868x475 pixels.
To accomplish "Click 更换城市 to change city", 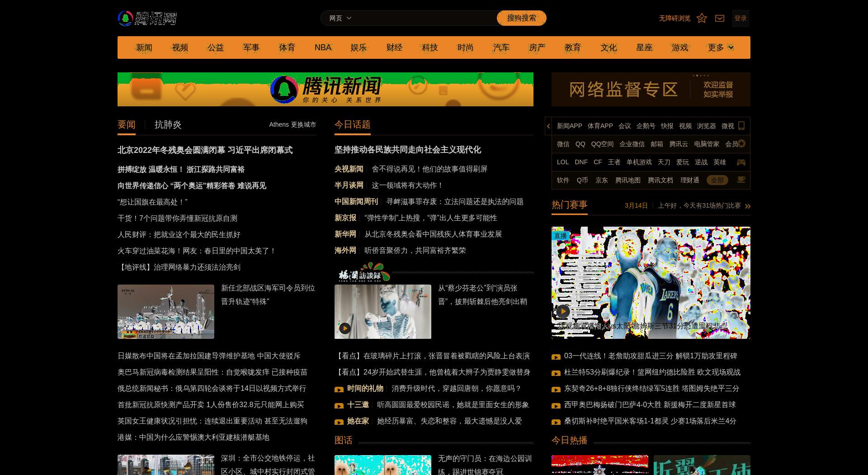I will (x=303, y=124).
